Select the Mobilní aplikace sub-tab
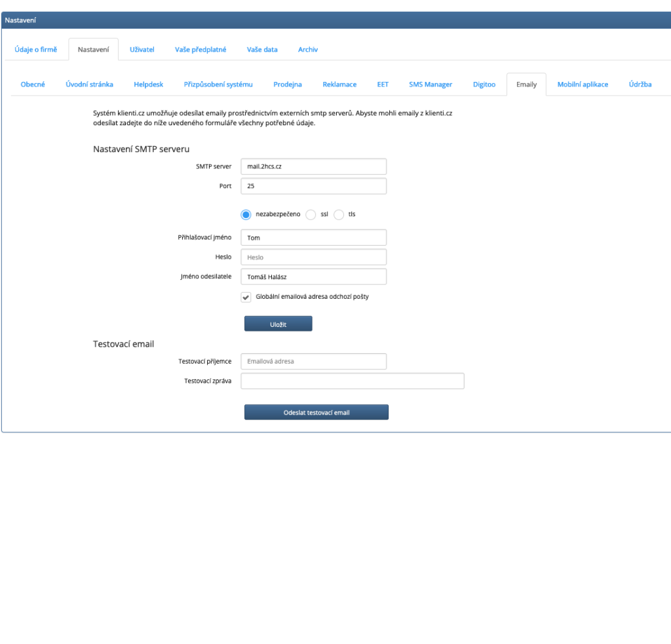This screenshot has height=644, width=671. 583,85
